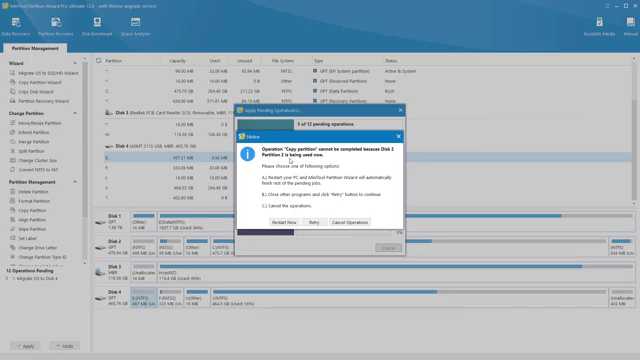Click the Convert NTFS to FAT icon

[13, 169]
